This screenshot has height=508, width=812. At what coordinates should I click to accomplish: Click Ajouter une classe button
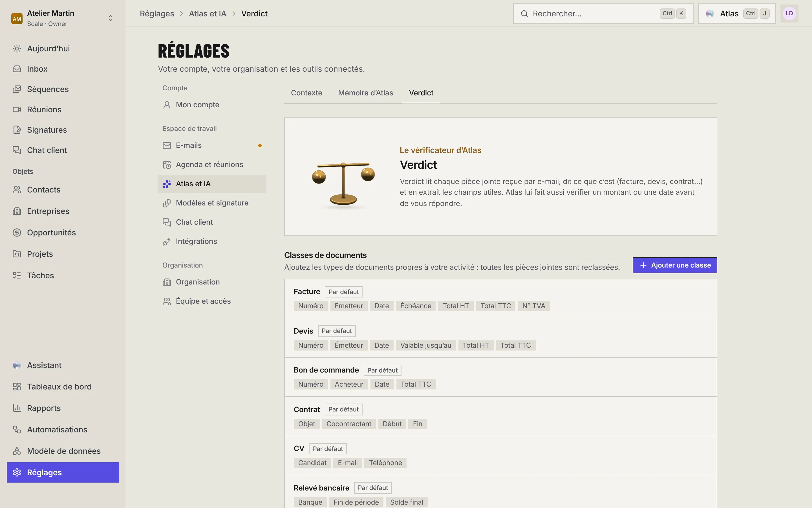pos(675,265)
